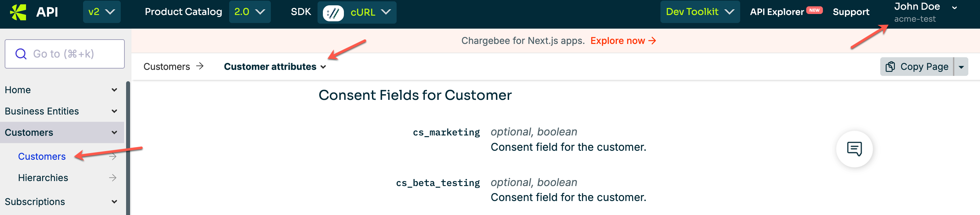Click the Copy Page clipboard icon
980x215 pixels.
890,67
